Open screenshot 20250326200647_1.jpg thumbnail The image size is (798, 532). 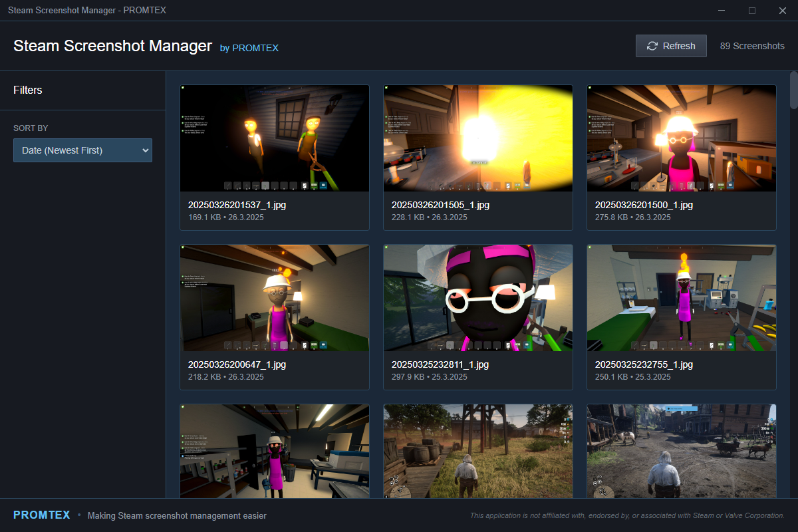275,298
